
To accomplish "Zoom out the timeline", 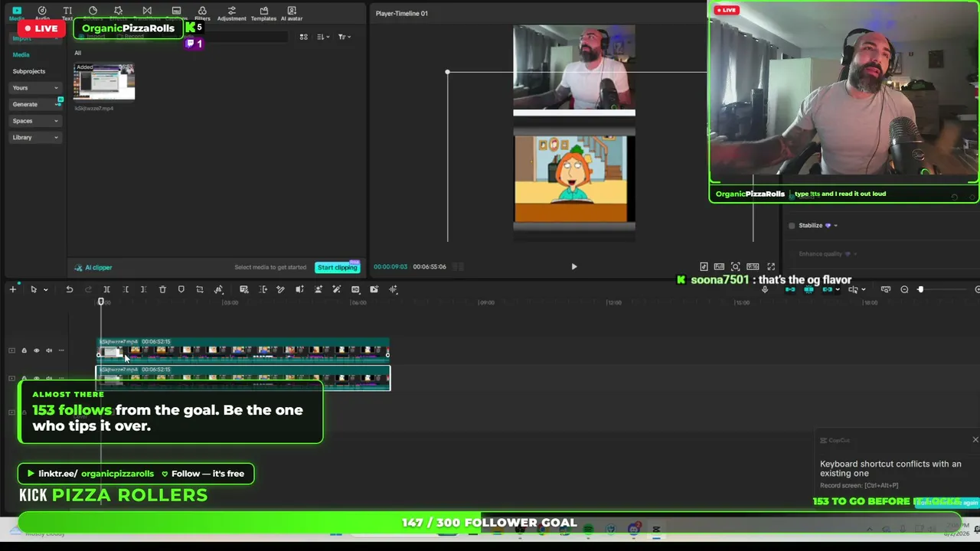I will coord(904,289).
